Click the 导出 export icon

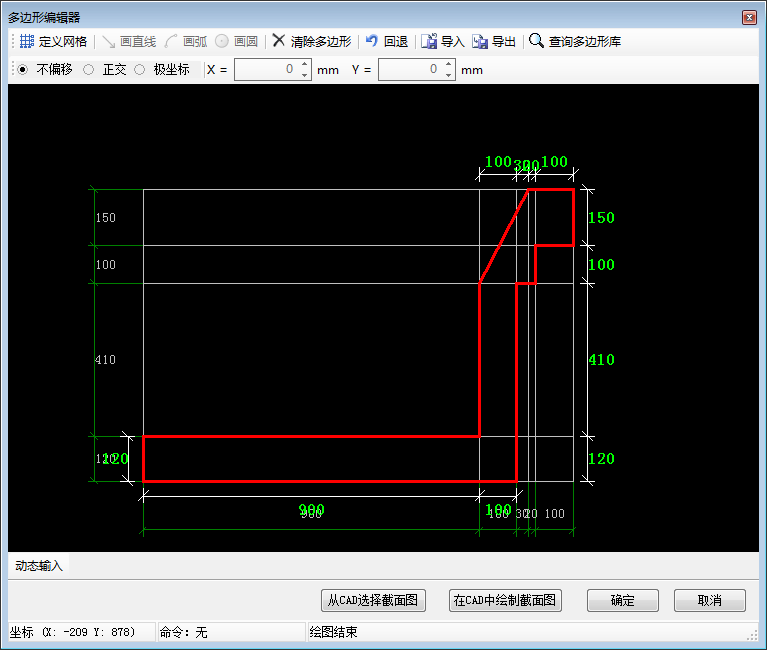point(480,42)
